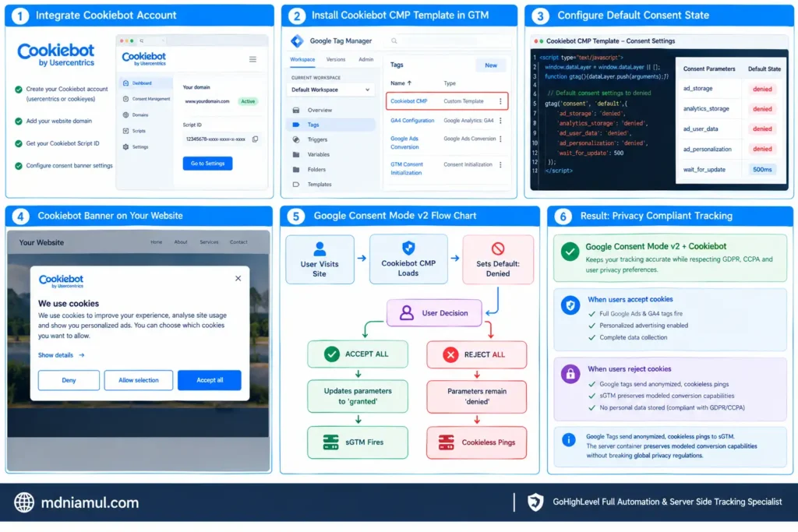
Task: Click the Active status badge
Action: (x=248, y=101)
